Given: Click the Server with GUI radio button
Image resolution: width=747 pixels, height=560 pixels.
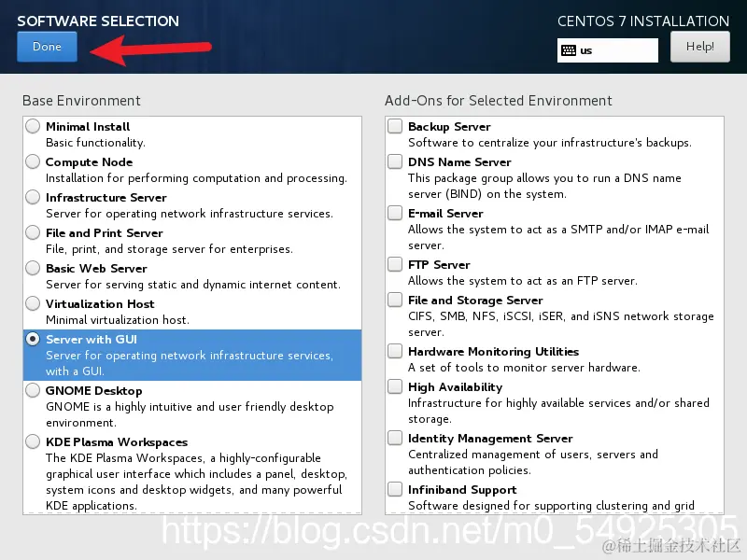Looking at the screenshot, I should click(x=33, y=339).
